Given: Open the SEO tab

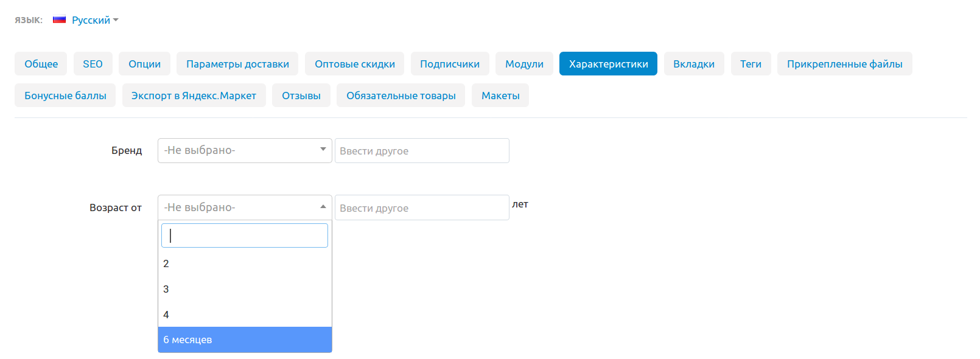Looking at the screenshot, I should coord(93,64).
